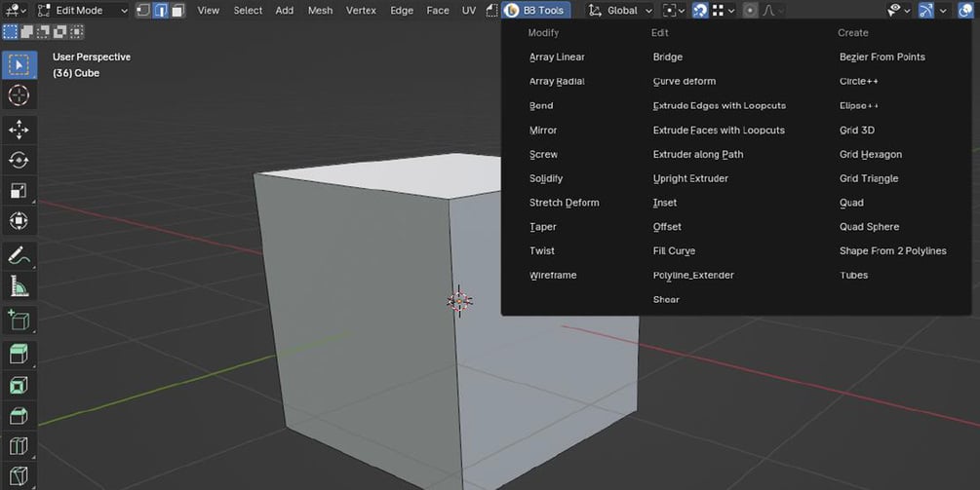Open the editor type dropdown
Screen dimensions: 980x490
coord(15,10)
